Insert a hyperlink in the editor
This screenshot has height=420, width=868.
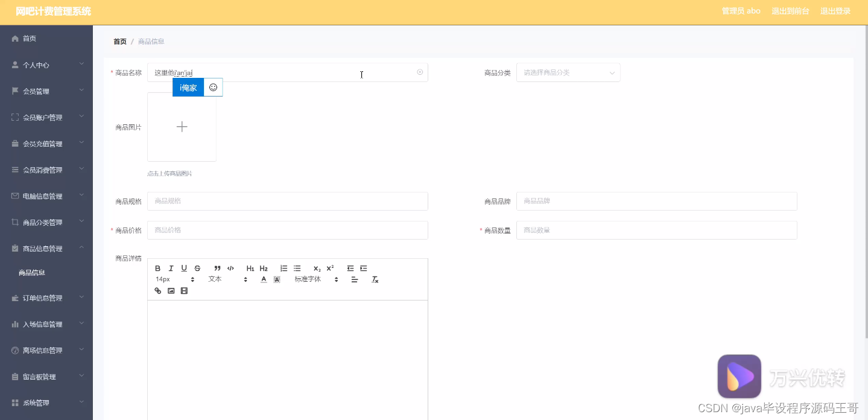pos(158,291)
